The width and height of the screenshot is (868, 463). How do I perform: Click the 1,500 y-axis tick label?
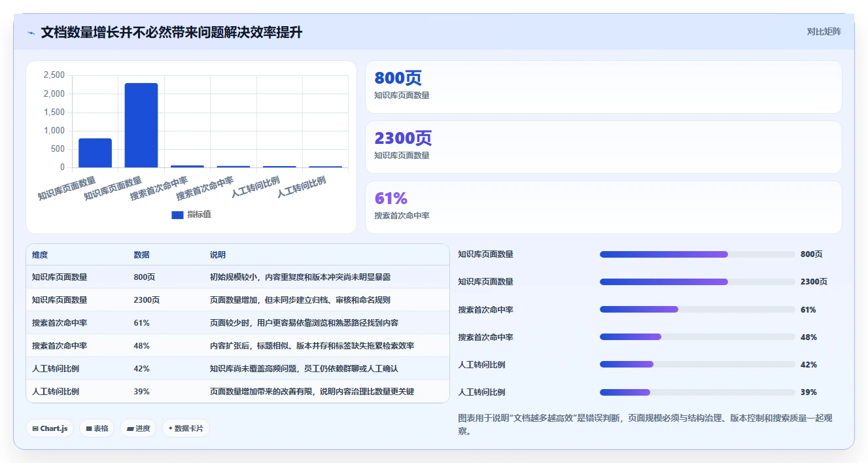pyautogui.click(x=54, y=112)
